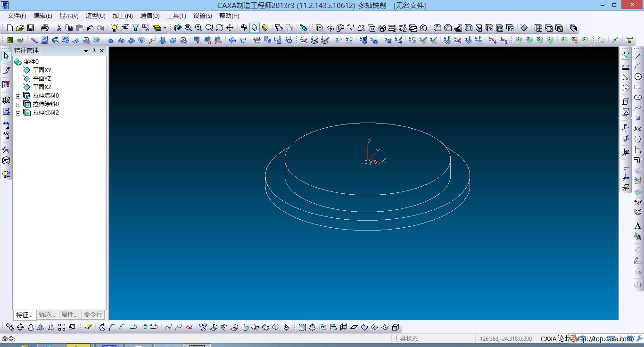Select 平面XZ in the feature tree
644x347 pixels.
[42, 87]
